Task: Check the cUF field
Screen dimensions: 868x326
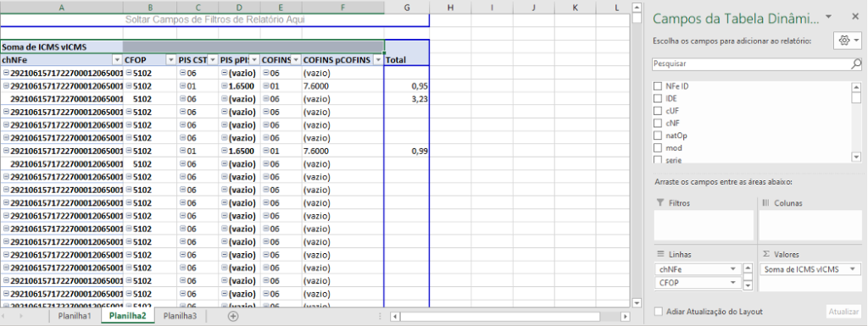Action: [658, 111]
